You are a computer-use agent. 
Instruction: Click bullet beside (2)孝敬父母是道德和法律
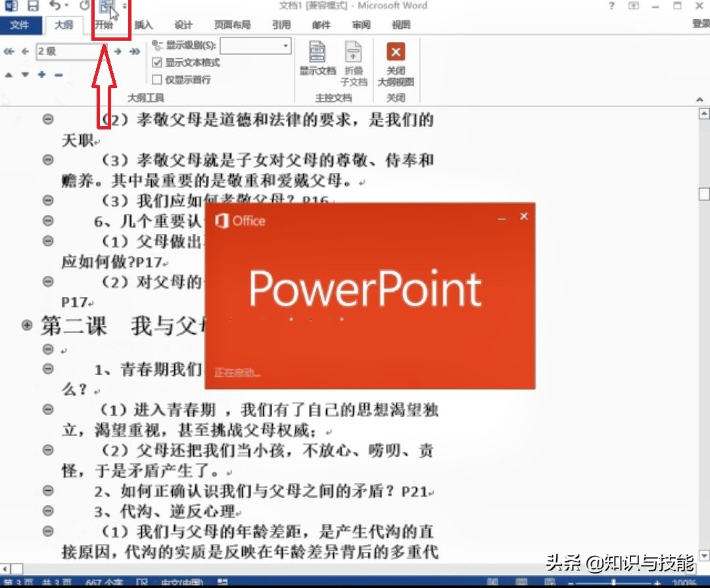pyautogui.click(x=48, y=119)
